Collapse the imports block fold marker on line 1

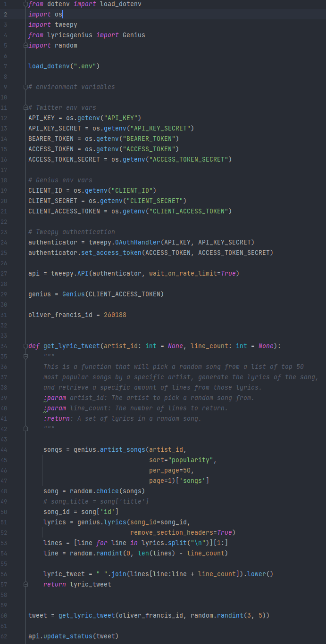pos(25,4)
